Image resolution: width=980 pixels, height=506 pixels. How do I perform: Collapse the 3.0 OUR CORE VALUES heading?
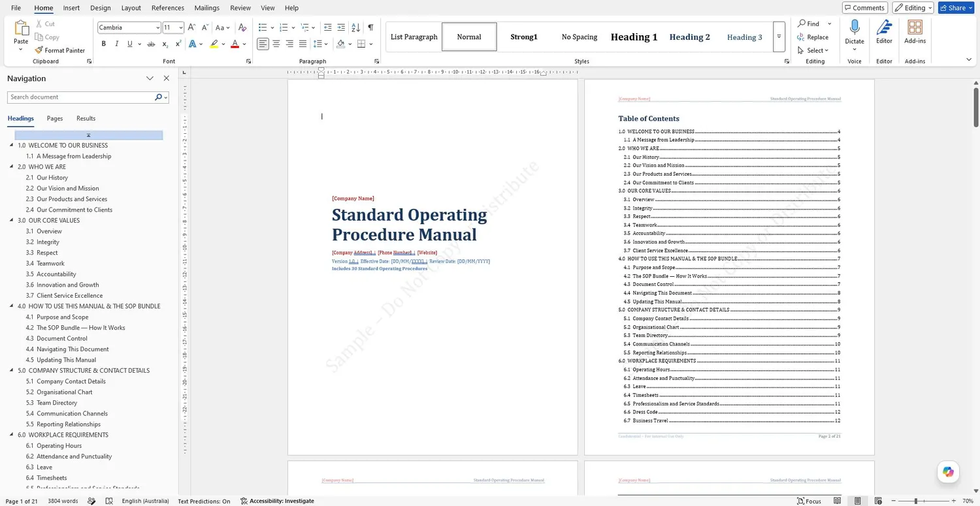tap(12, 220)
